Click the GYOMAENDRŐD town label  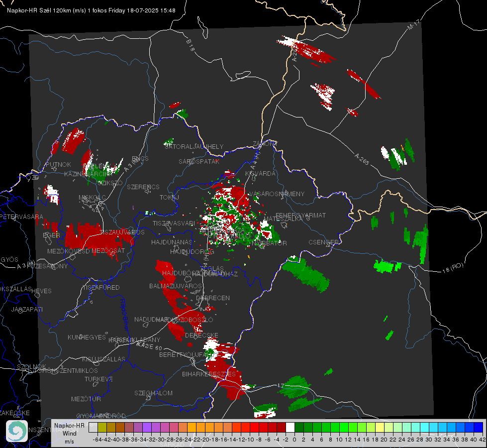coord(101,416)
